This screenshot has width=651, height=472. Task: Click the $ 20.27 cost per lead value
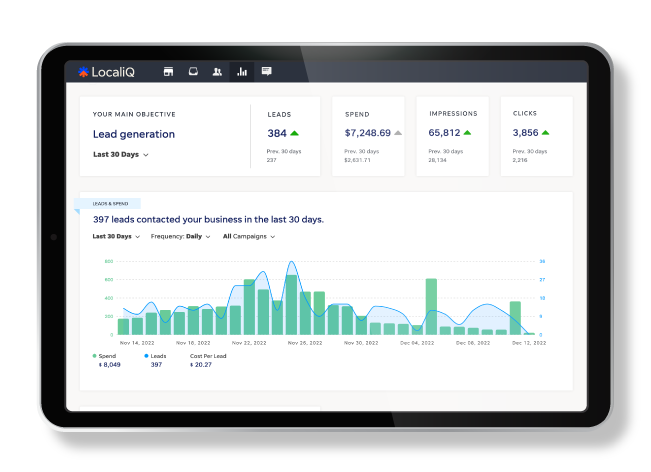(x=201, y=364)
